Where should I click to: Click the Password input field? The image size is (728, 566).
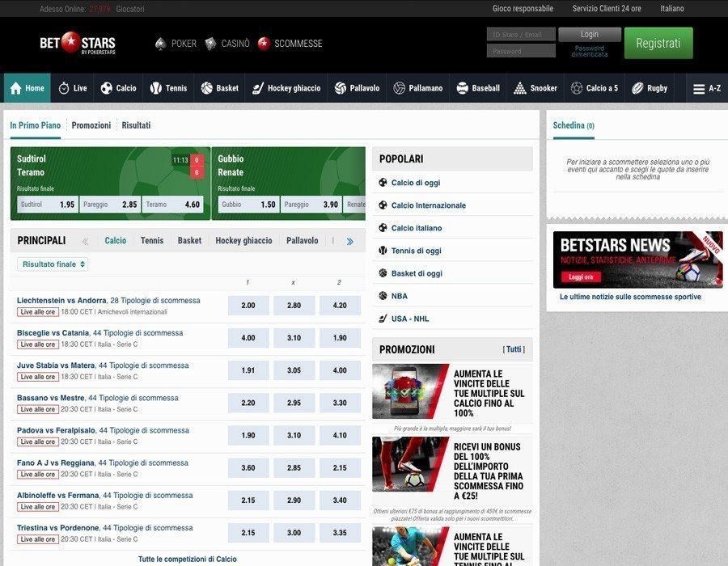pyautogui.click(x=521, y=51)
